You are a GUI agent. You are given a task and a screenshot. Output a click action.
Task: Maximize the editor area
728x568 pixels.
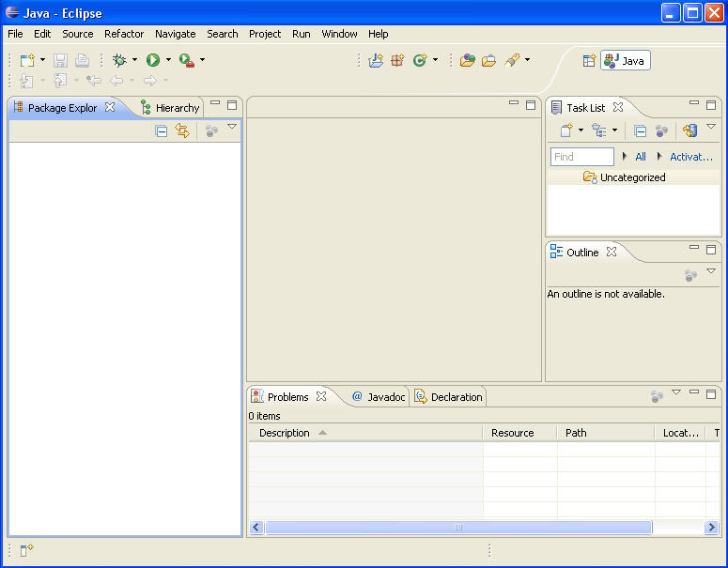pos(531,105)
